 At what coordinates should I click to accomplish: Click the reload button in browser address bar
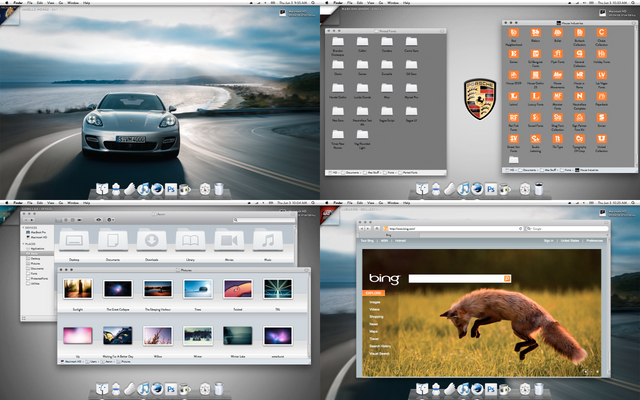[520, 229]
